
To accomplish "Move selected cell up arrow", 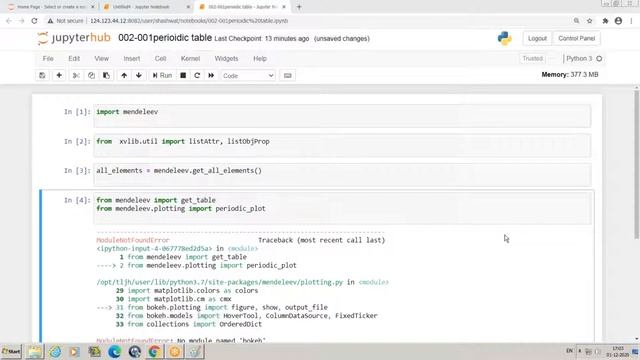I will [x=124, y=76].
